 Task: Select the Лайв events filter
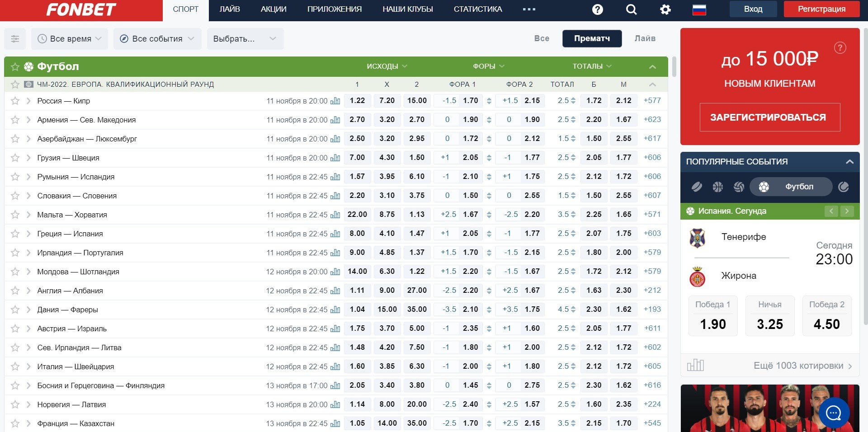click(x=645, y=39)
